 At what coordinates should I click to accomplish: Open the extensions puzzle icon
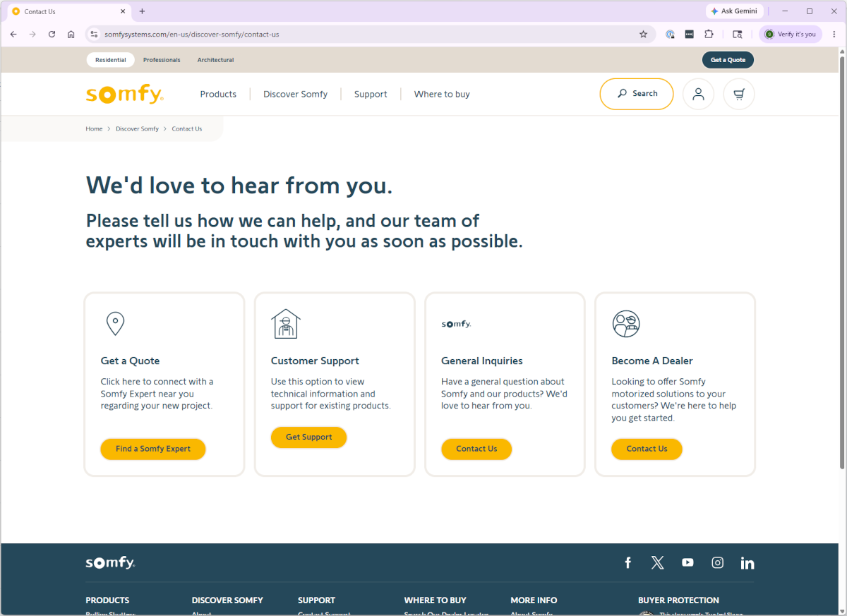[x=709, y=34]
